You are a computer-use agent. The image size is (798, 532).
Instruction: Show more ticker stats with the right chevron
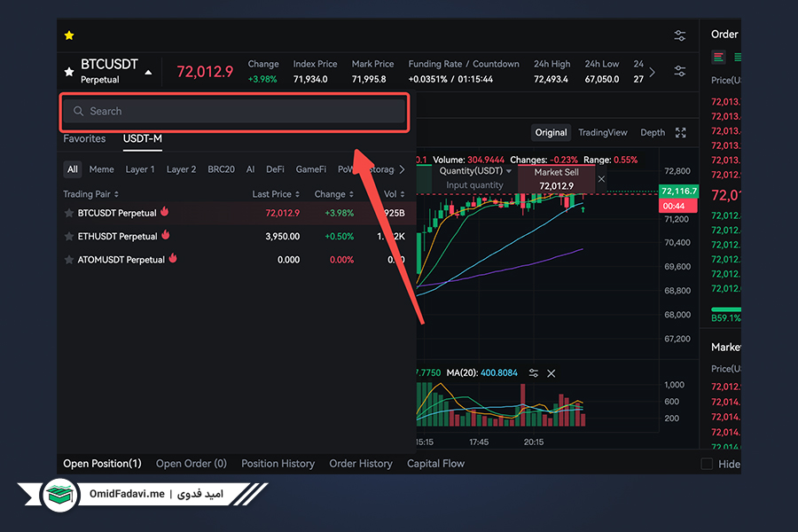[x=652, y=72]
